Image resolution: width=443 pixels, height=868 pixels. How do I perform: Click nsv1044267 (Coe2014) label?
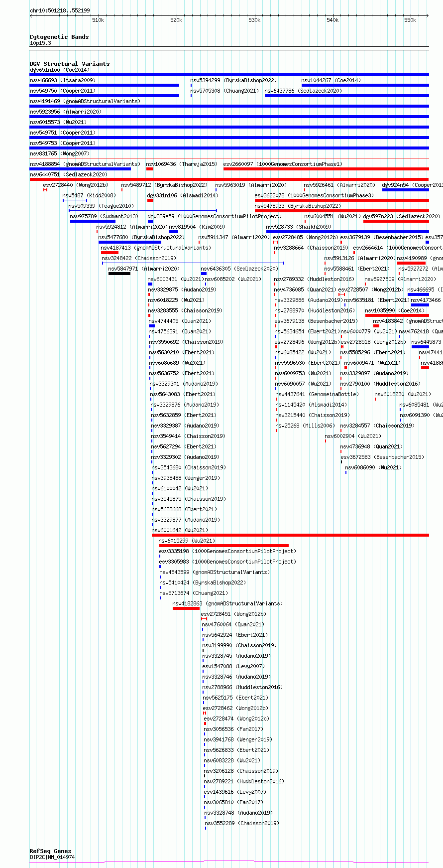pos(331,80)
